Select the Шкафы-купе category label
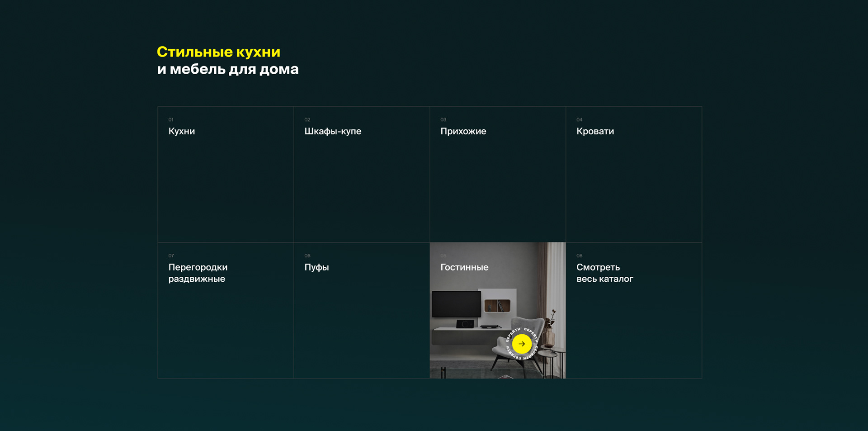The width and height of the screenshot is (868, 431). 333,131
